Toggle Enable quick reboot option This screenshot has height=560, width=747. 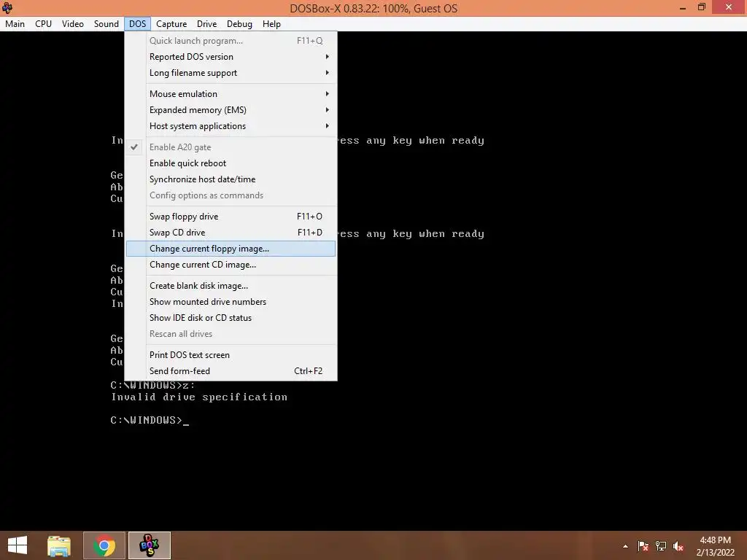231,163
